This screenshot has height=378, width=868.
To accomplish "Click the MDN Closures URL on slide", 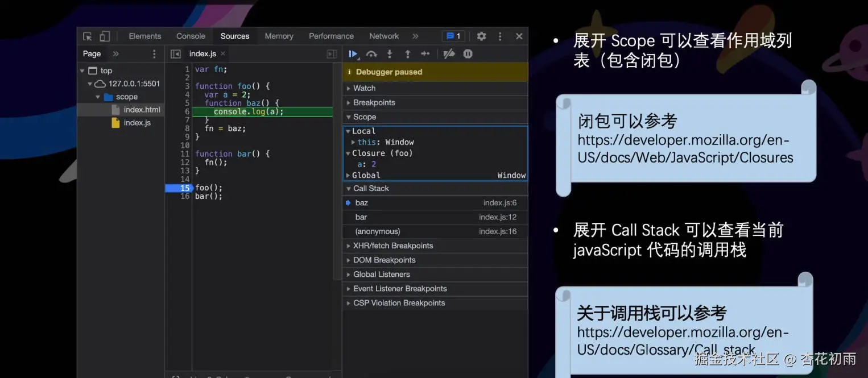I will tap(685, 149).
